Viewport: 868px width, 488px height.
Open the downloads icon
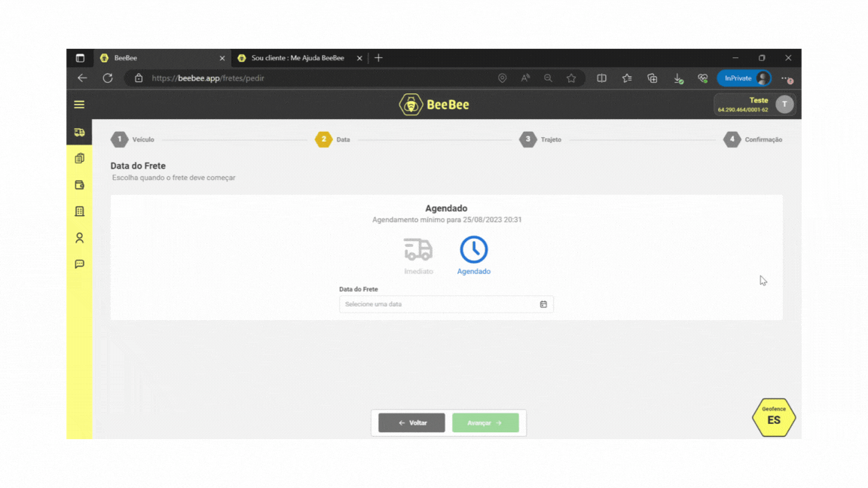point(678,78)
